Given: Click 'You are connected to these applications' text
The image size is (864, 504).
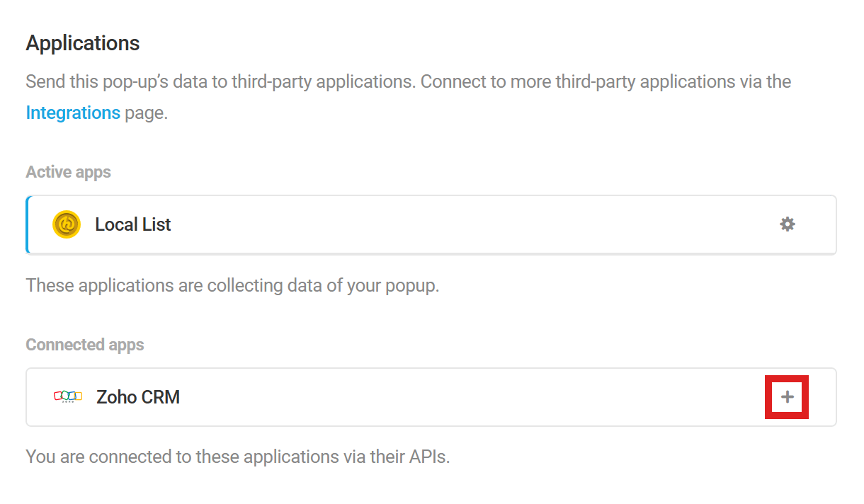Looking at the screenshot, I should point(238,457).
